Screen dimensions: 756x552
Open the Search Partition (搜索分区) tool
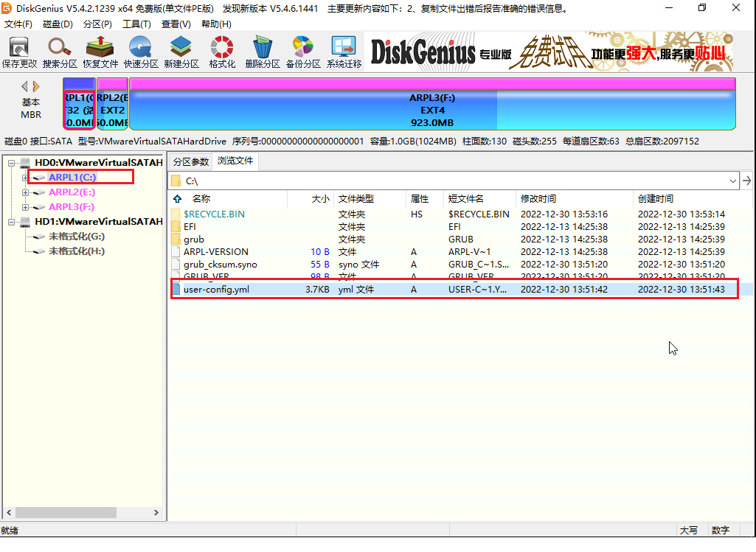60,52
